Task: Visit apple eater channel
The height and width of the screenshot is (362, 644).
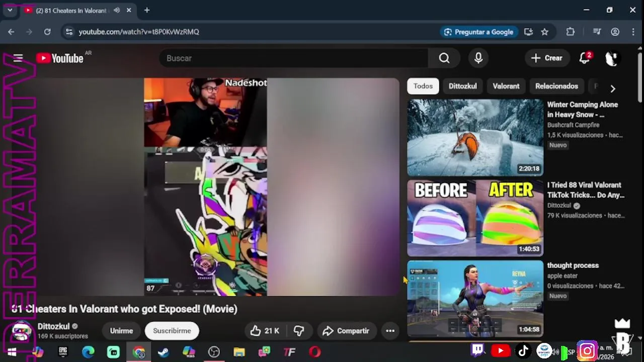Action: (x=562, y=276)
